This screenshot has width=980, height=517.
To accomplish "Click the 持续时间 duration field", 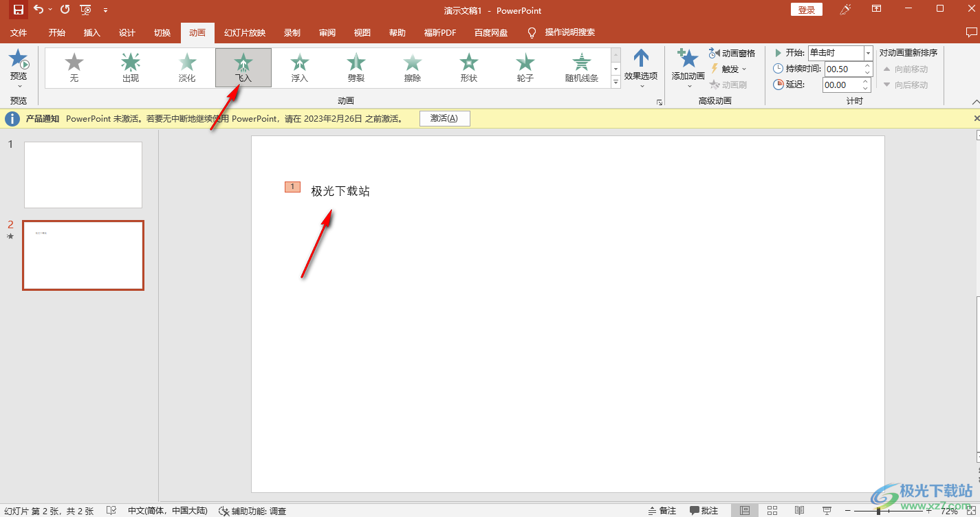I will [842, 69].
